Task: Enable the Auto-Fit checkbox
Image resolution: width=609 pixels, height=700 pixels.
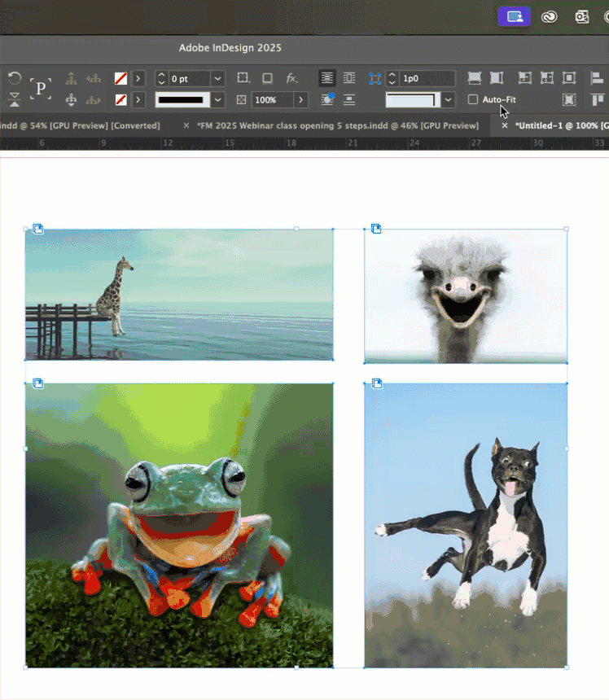Action: pos(473,100)
